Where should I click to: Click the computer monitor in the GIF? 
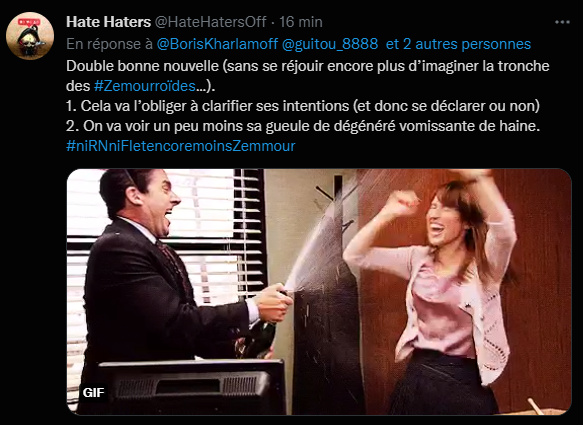pyautogui.click(x=191, y=387)
